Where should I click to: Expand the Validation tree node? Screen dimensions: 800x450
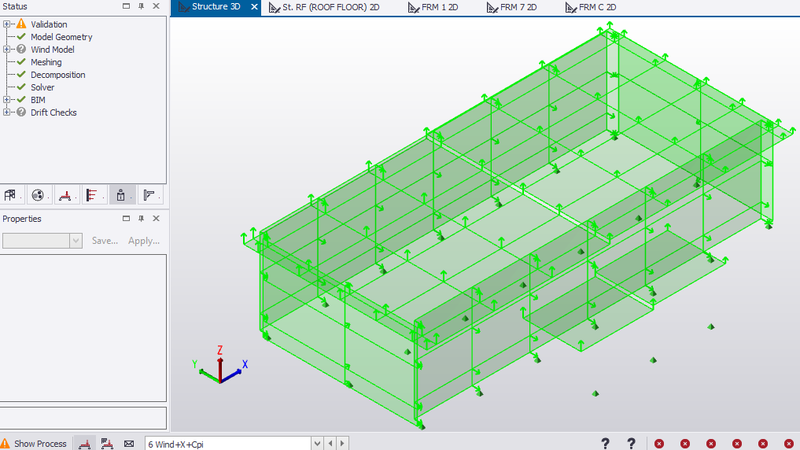pos(7,24)
